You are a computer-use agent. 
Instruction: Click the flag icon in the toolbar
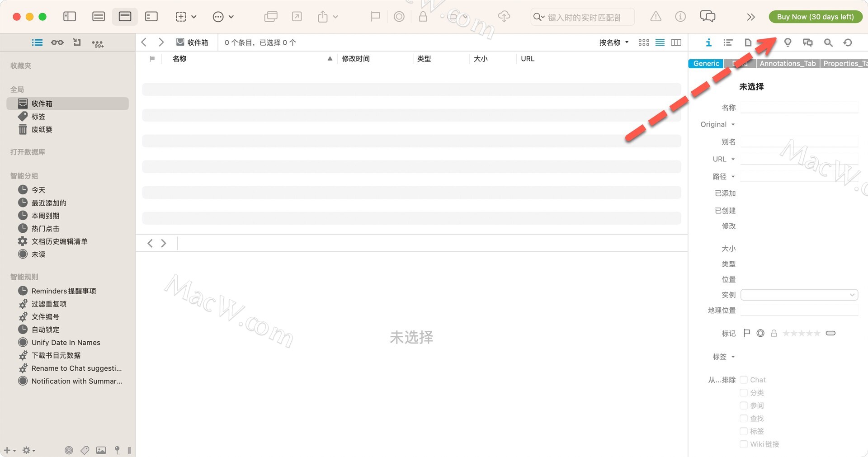tap(375, 17)
